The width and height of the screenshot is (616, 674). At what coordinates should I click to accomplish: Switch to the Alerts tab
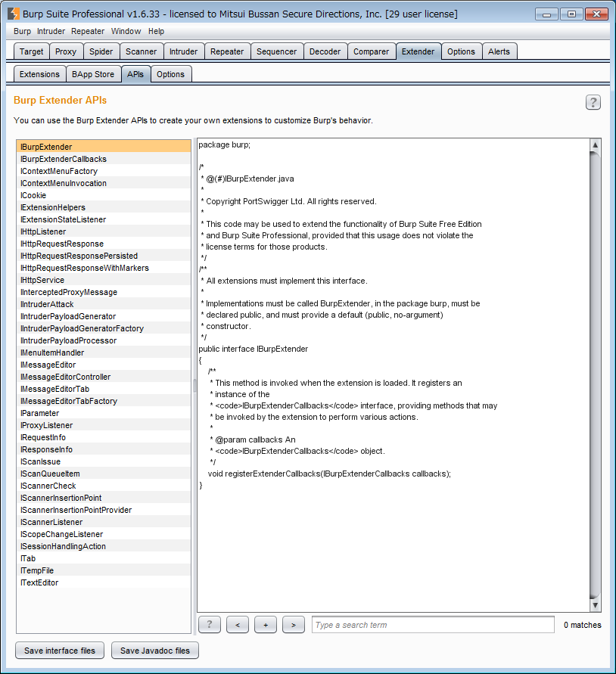tap(499, 51)
